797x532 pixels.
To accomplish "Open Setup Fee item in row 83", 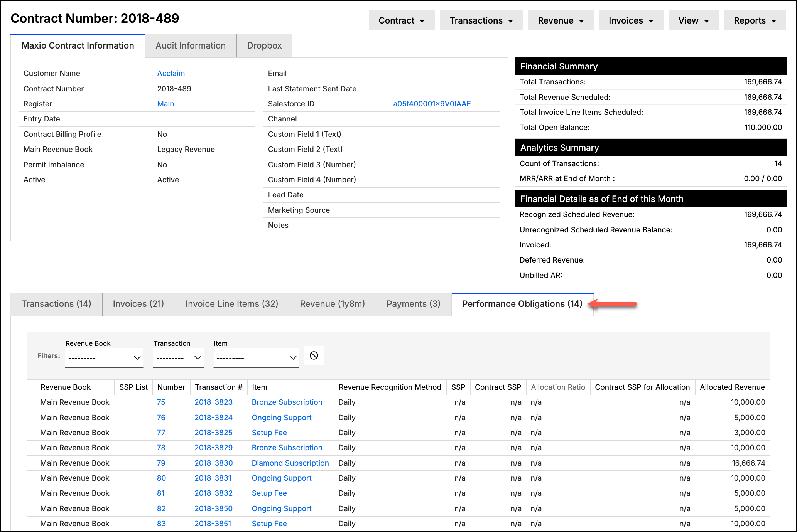I will click(269, 524).
